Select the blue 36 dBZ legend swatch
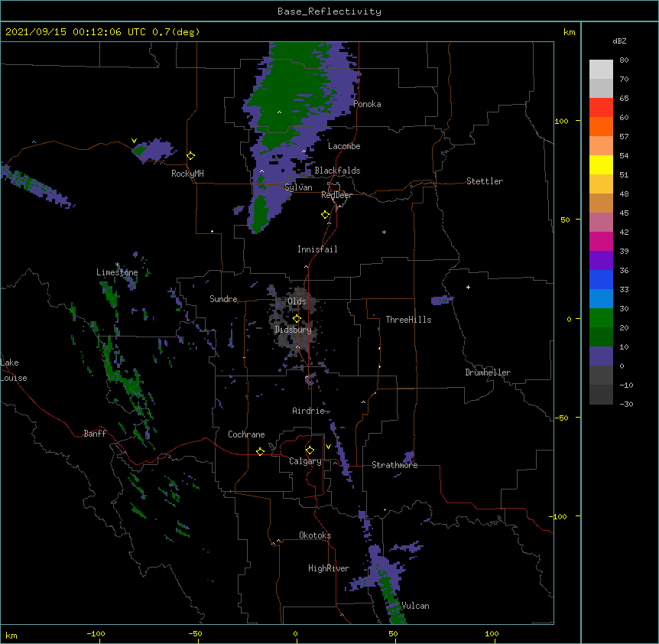The width and height of the screenshot is (659, 644). (601, 279)
